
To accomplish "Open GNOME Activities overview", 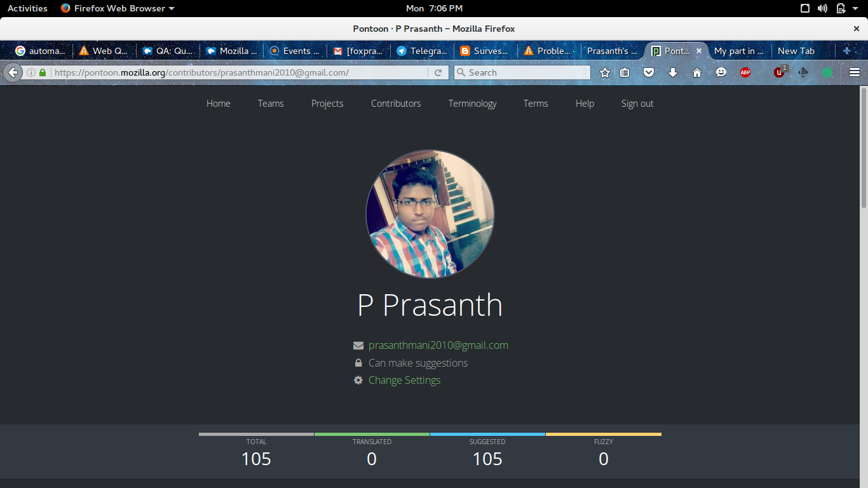I will pyautogui.click(x=27, y=8).
